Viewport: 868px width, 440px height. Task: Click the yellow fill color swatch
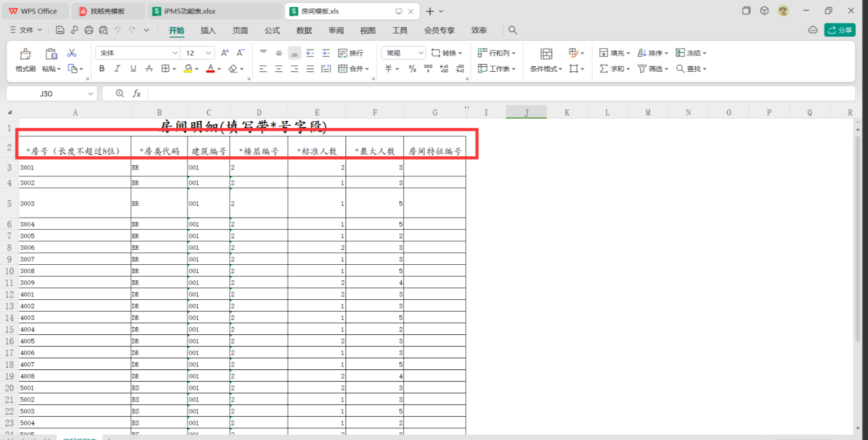click(188, 68)
